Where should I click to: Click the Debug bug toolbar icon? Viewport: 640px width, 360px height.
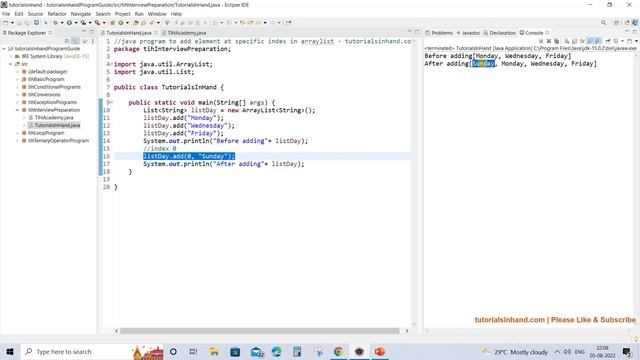[55, 23]
